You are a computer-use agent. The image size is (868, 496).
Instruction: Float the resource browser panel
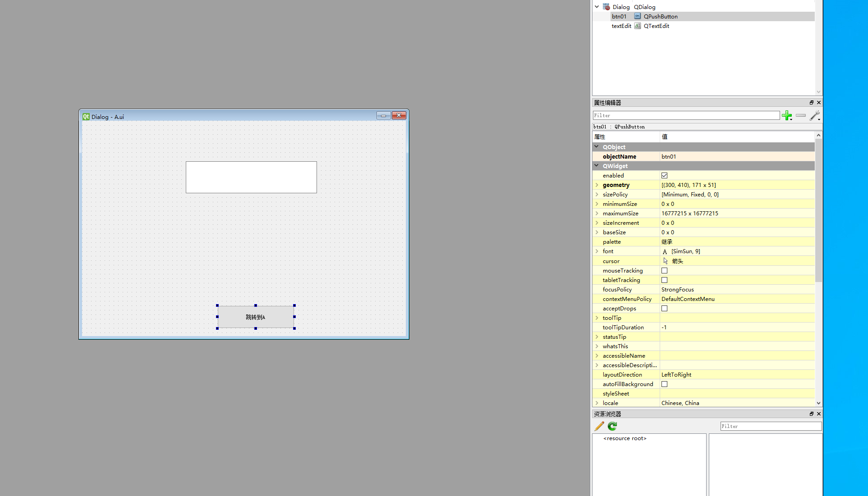point(811,414)
